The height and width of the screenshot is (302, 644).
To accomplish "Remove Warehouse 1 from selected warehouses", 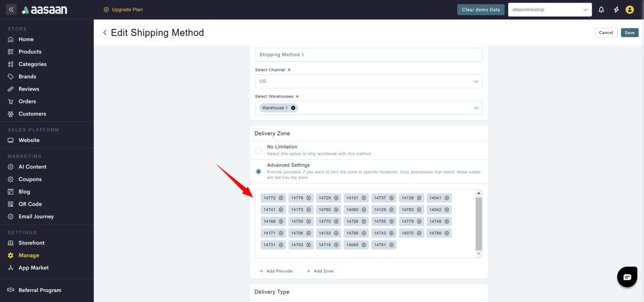I will point(293,108).
